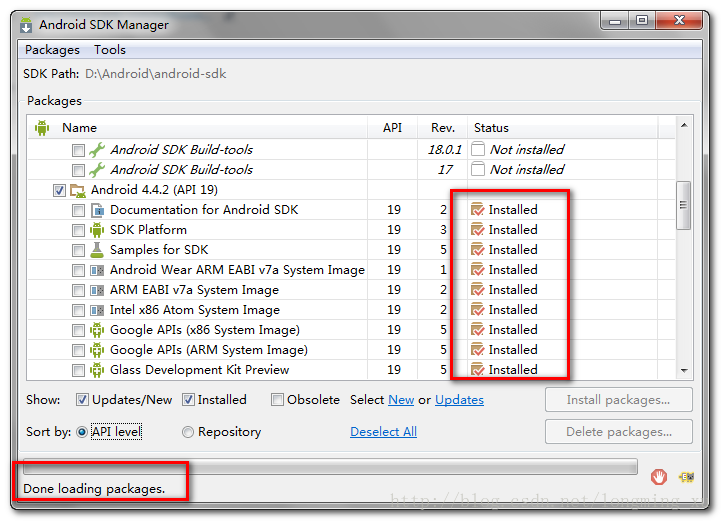Click the wrench icon of Build-tools 18.0.1

97,150
